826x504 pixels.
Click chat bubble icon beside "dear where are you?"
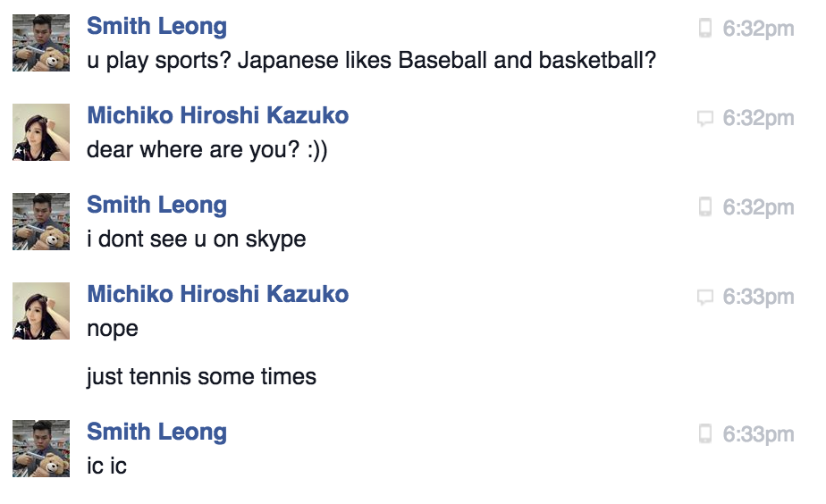704,118
